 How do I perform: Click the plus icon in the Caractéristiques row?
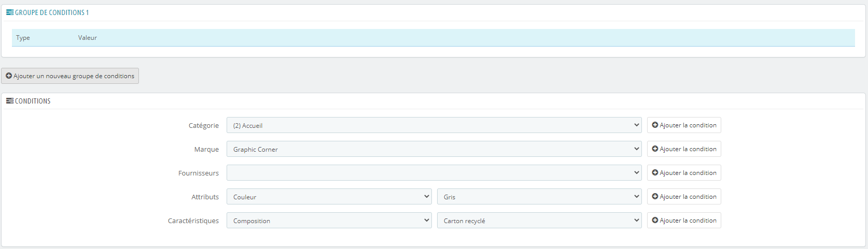point(655,220)
